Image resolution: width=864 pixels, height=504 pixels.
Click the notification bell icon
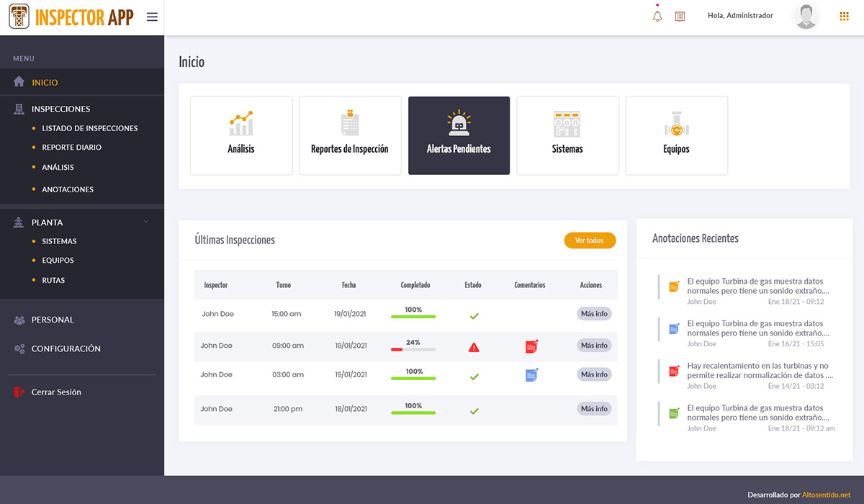point(657,16)
